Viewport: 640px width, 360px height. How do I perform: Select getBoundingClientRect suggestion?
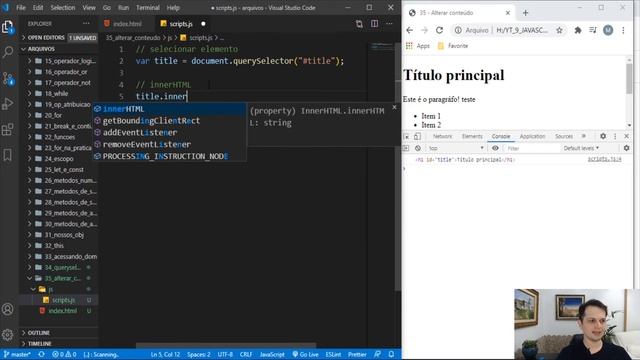click(x=169, y=121)
